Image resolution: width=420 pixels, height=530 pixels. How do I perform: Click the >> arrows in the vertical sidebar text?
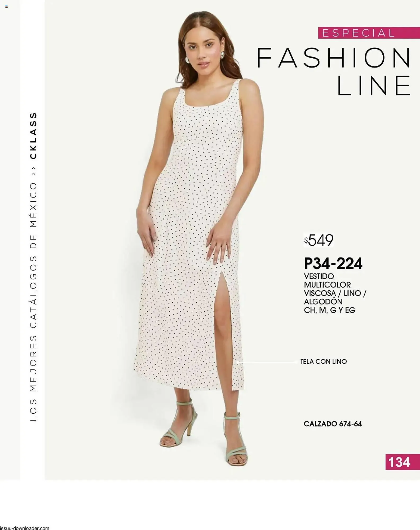(x=33, y=171)
